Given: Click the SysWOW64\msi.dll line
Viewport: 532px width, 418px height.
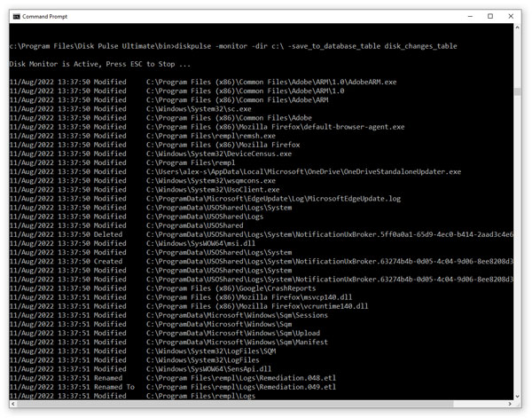Looking at the screenshot, I should 132,243.
